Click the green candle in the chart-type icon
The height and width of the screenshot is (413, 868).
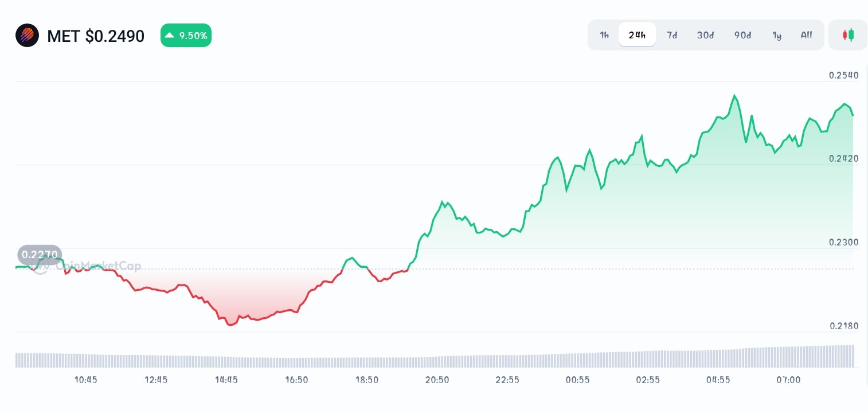851,34
